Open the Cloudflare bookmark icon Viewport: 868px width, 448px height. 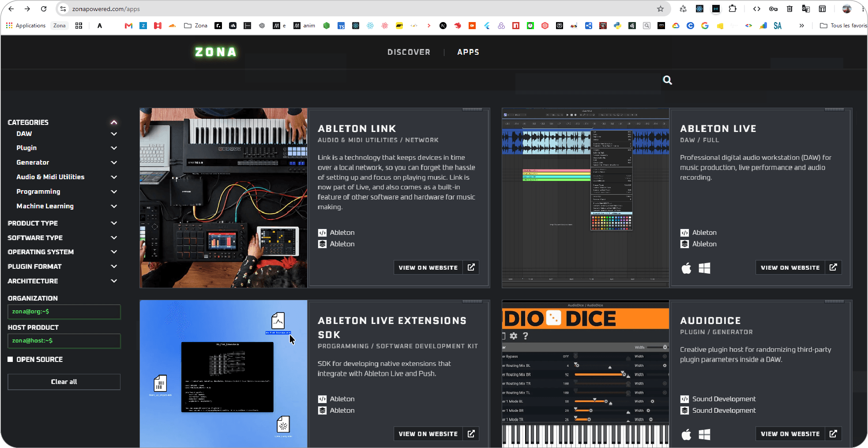point(172,26)
